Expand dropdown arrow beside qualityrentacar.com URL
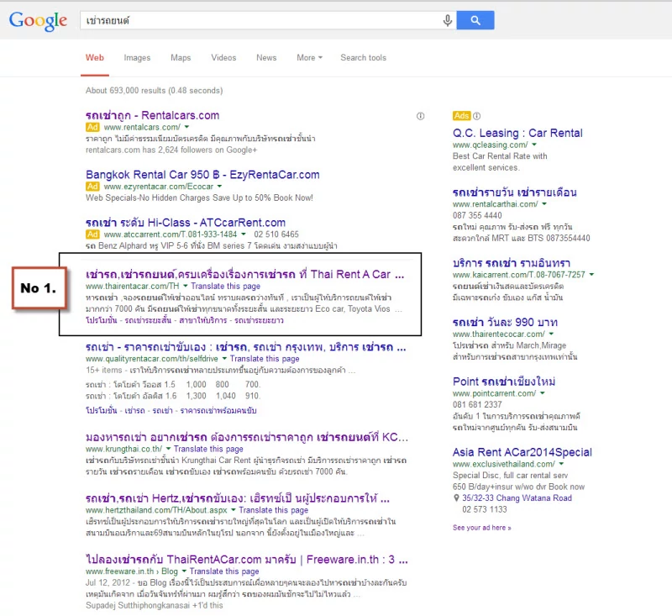 tap(224, 358)
